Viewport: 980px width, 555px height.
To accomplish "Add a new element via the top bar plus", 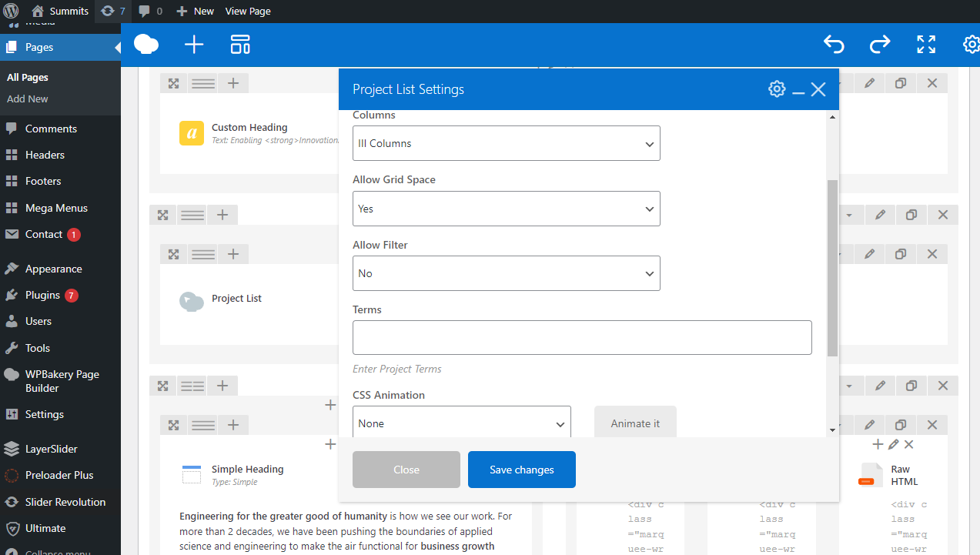I will coord(194,45).
